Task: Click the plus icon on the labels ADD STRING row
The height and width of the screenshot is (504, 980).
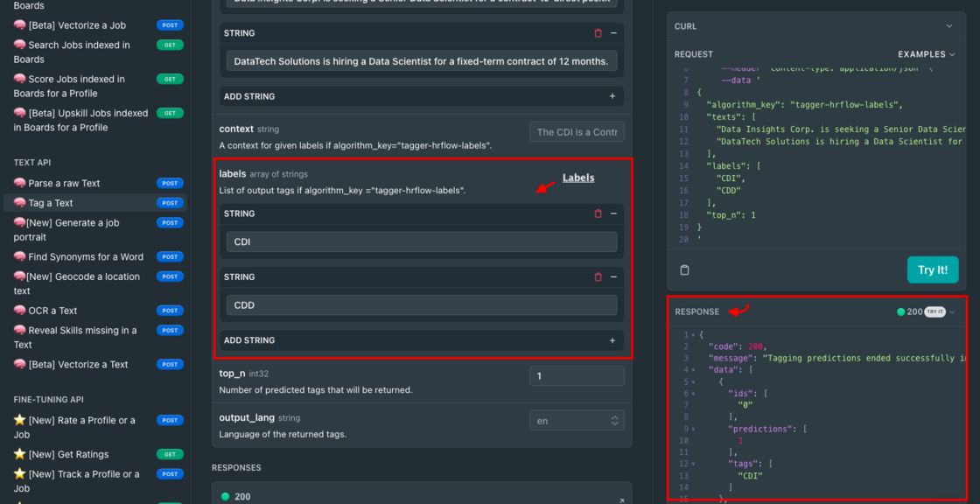Action: [x=612, y=340]
